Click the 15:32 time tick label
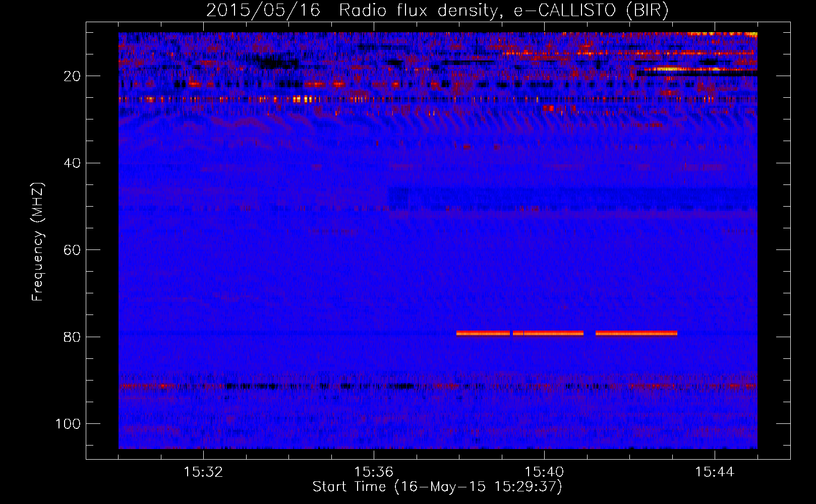 click(x=203, y=472)
